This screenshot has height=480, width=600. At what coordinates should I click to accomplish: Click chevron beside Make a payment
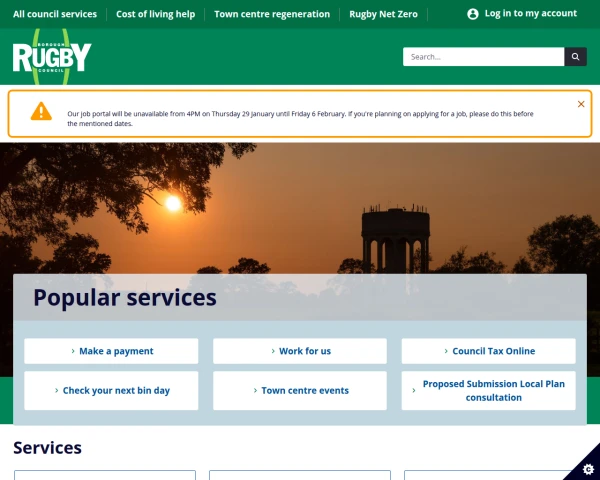coord(73,351)
